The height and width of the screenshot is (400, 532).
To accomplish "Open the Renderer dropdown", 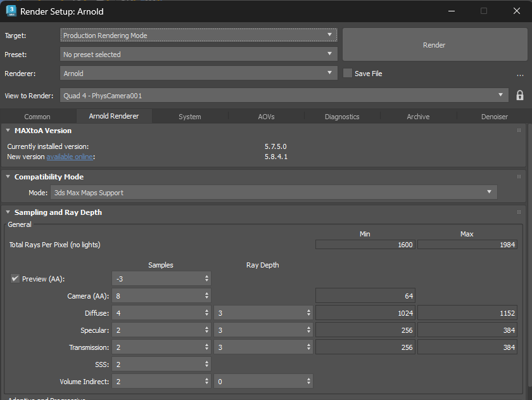I will pos(199,73).
